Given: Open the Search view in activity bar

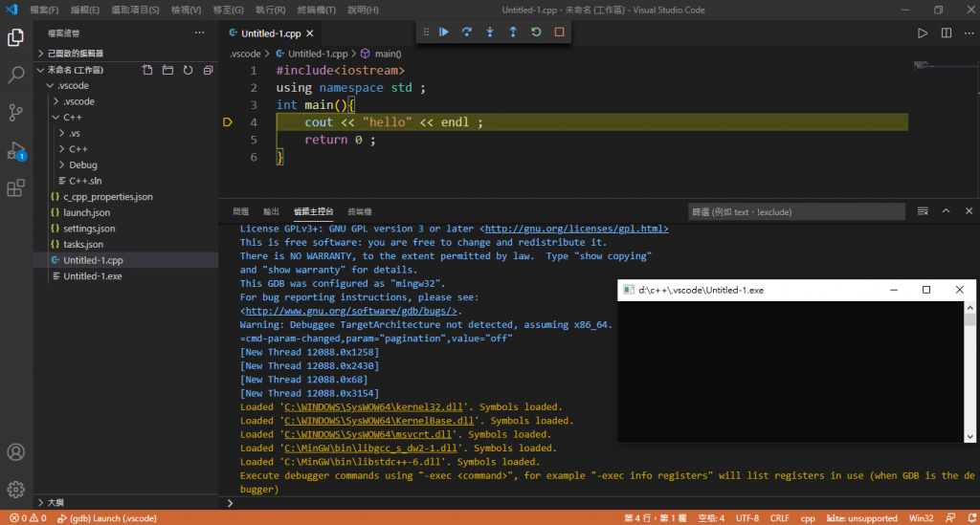Looking at the screenshot, I should 15,75.
